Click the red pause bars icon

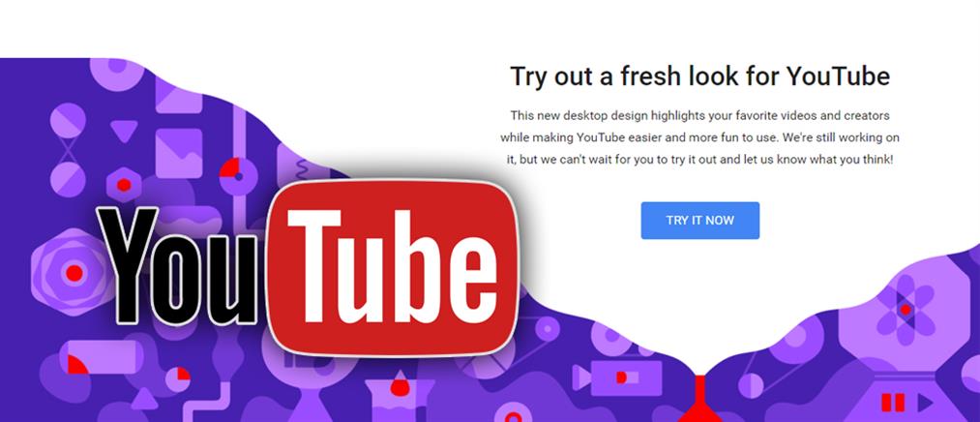click(893, 402)
